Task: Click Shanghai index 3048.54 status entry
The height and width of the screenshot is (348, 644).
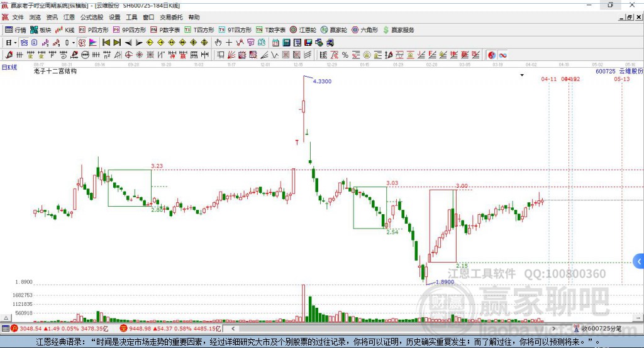Action: point(60,329)
